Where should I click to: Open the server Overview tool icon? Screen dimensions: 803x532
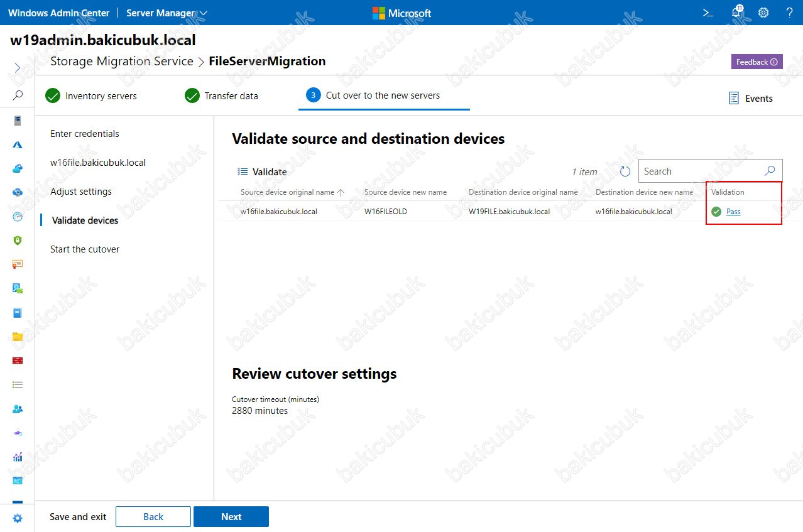18,121
